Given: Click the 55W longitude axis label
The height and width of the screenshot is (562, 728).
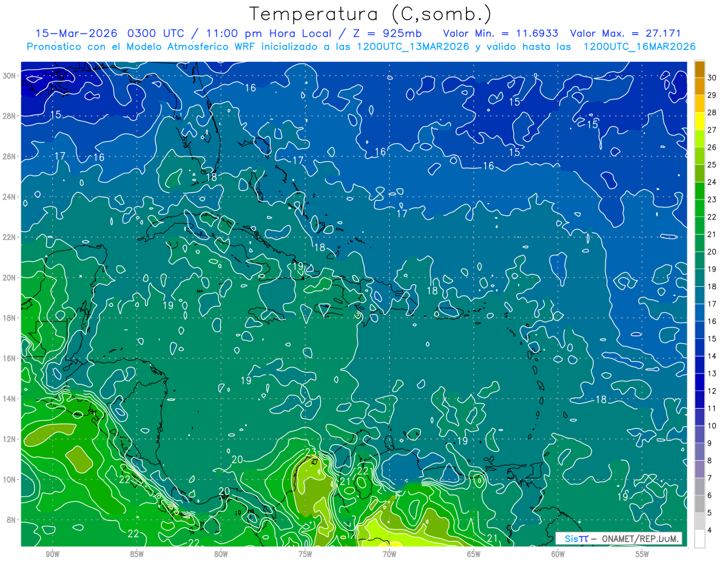Looking at the screenshot, I should [642, 554].
